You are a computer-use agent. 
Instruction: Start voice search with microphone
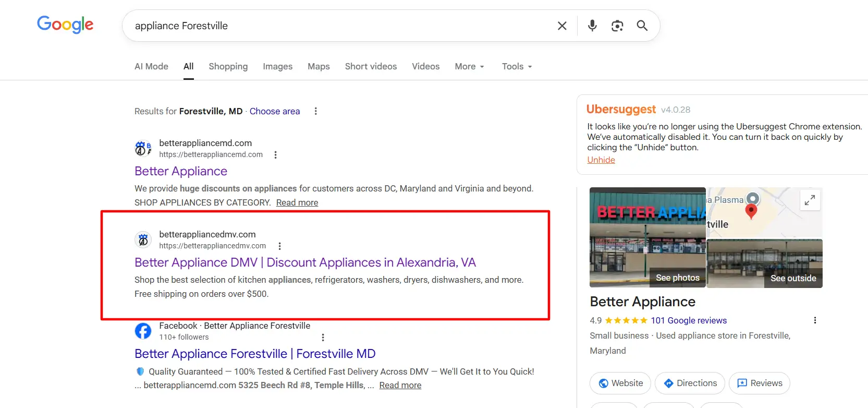tap(592, 26)
